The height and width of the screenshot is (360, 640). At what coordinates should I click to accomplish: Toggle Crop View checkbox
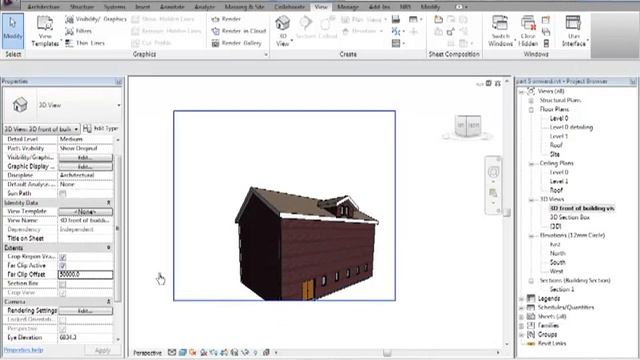(62, 293)
